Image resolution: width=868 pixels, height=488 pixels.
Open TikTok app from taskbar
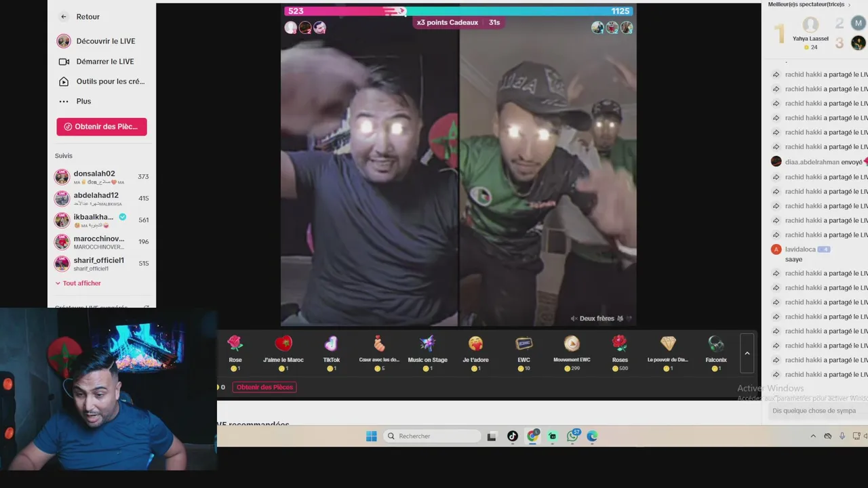(513, 436)
